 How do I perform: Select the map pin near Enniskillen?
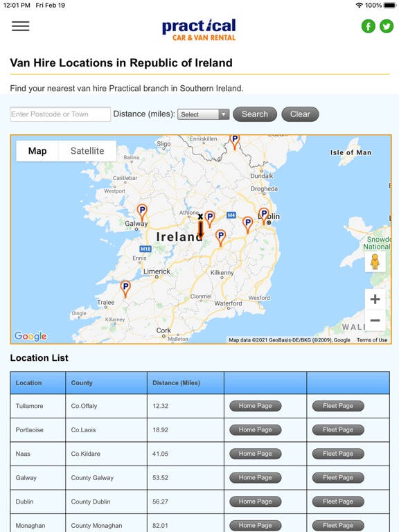[x=234, y=142]
